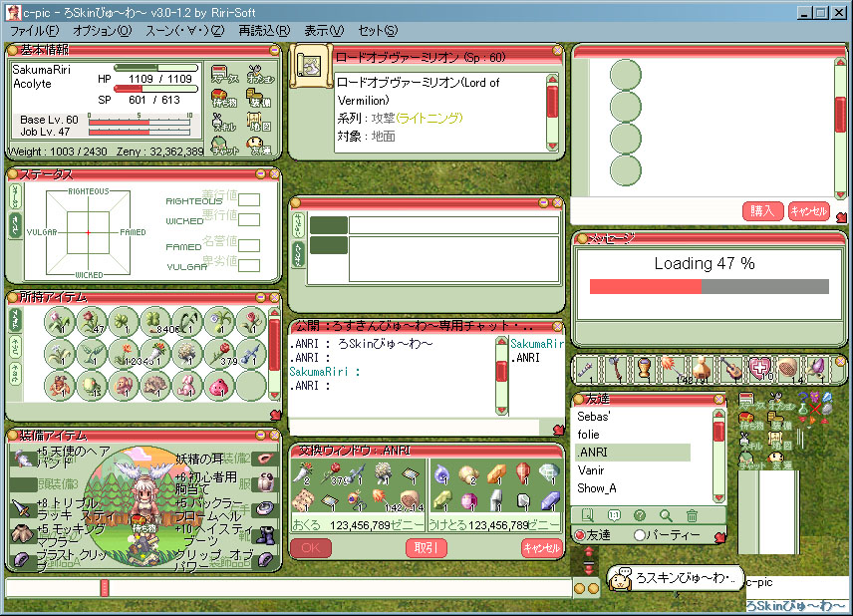
Task: Click the blue question mark icon near the right edge
Action: point(803,398)
